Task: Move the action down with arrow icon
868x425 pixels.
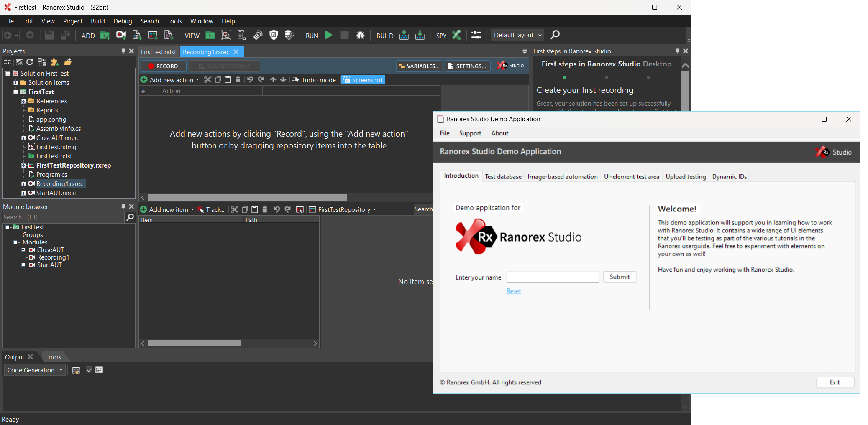Action: 283,80
